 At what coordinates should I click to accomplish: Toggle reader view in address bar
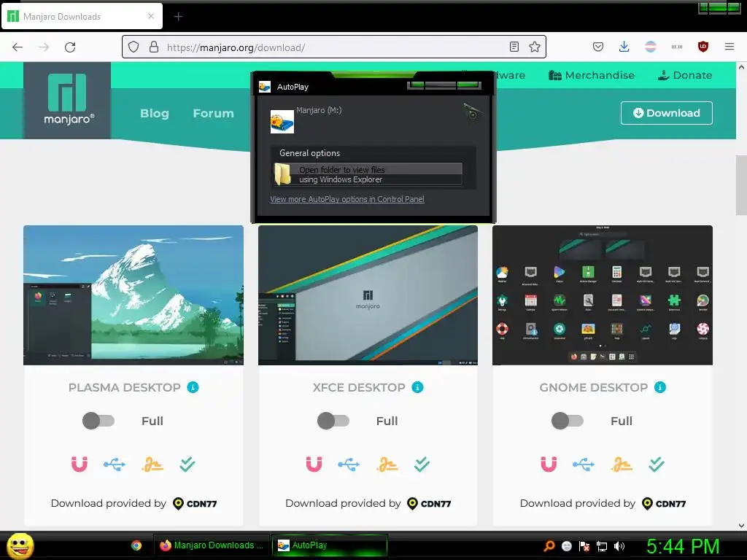coord(514,47)
